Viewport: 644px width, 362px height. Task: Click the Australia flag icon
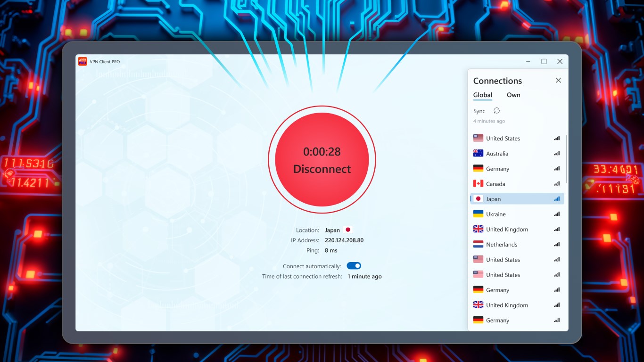478,153
